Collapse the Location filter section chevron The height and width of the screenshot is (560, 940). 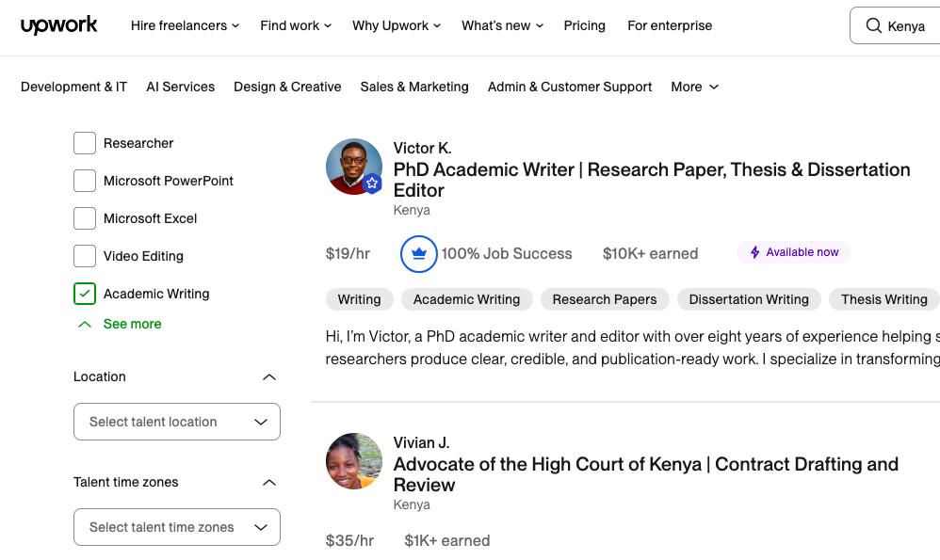(269, 377)
